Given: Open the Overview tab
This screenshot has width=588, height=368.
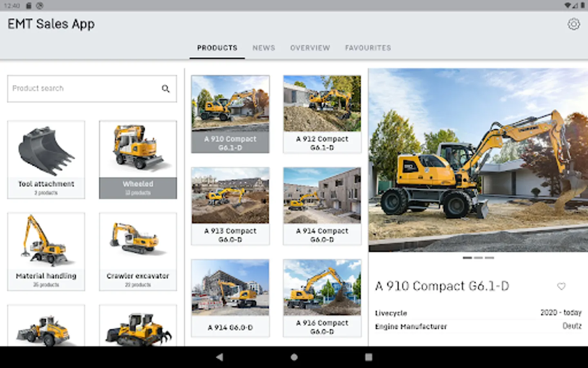Looking at the screenshot, I should tap(310, 48).
